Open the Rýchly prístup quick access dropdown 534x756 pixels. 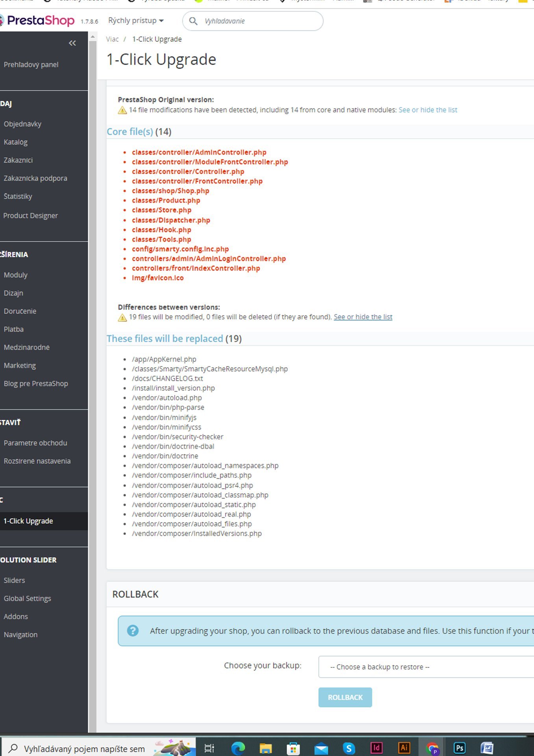coord(136,20)
